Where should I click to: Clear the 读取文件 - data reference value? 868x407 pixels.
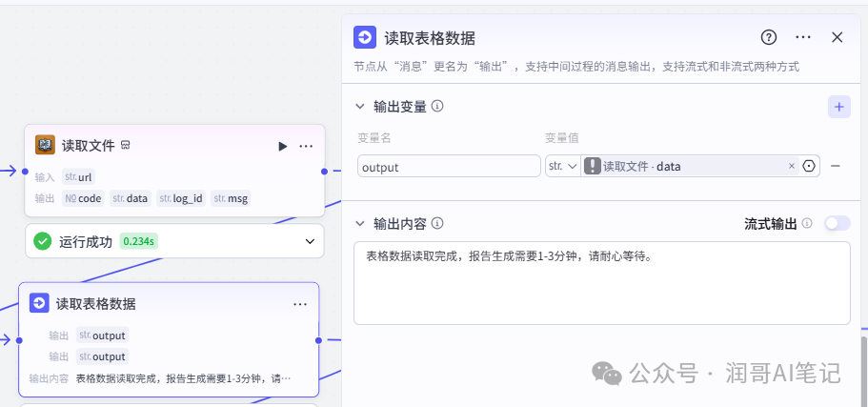792,166
